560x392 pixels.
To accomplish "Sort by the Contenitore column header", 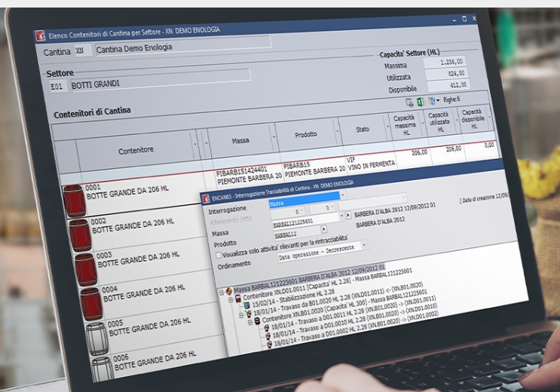I will [x=136, y=151].
